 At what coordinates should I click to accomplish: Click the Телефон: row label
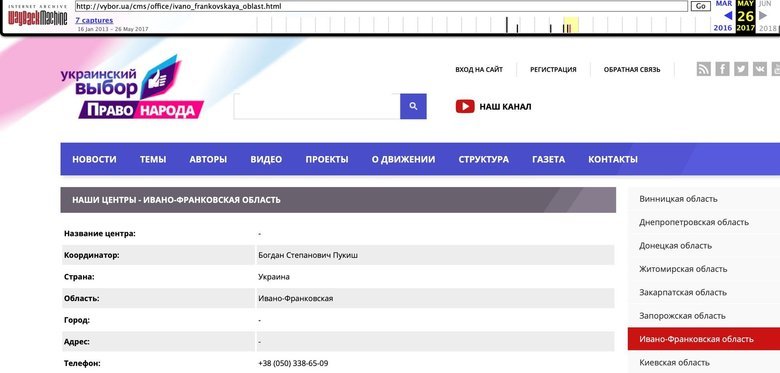point(82,364)
